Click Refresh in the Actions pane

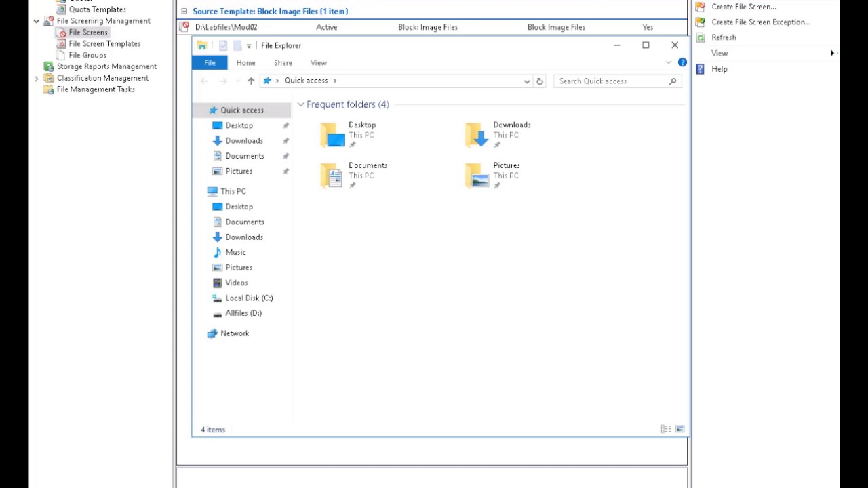pos(724,37)
